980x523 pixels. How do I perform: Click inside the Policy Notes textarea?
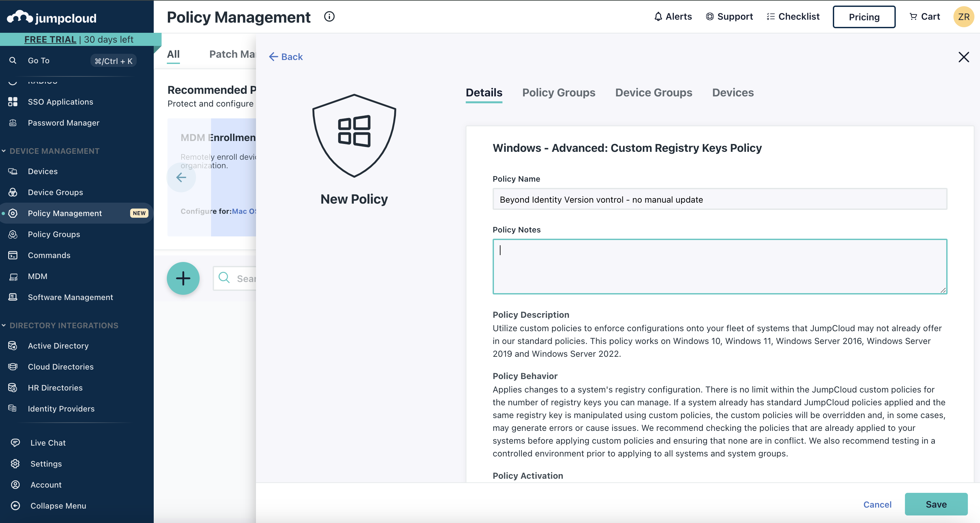[719, 267]
